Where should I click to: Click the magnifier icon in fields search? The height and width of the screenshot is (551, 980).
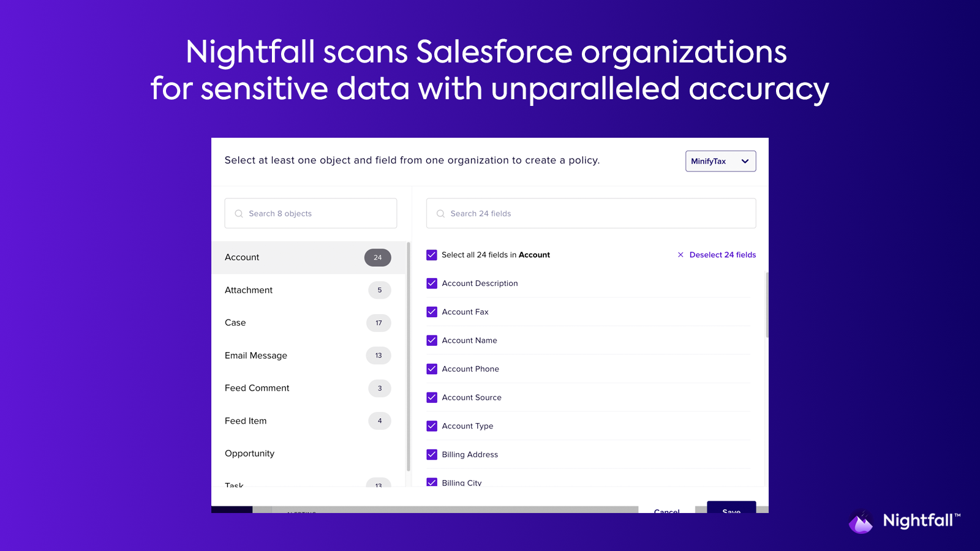click(440, 214)
